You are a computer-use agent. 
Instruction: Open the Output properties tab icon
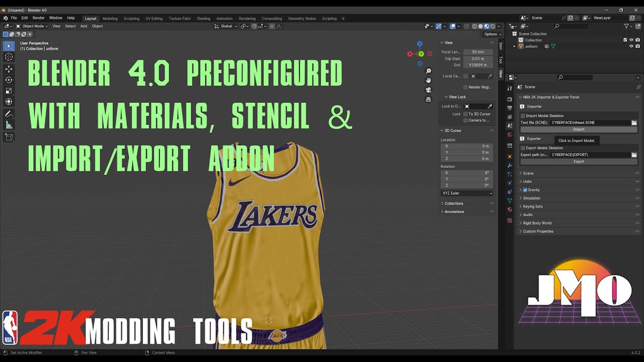pos(510,108)
